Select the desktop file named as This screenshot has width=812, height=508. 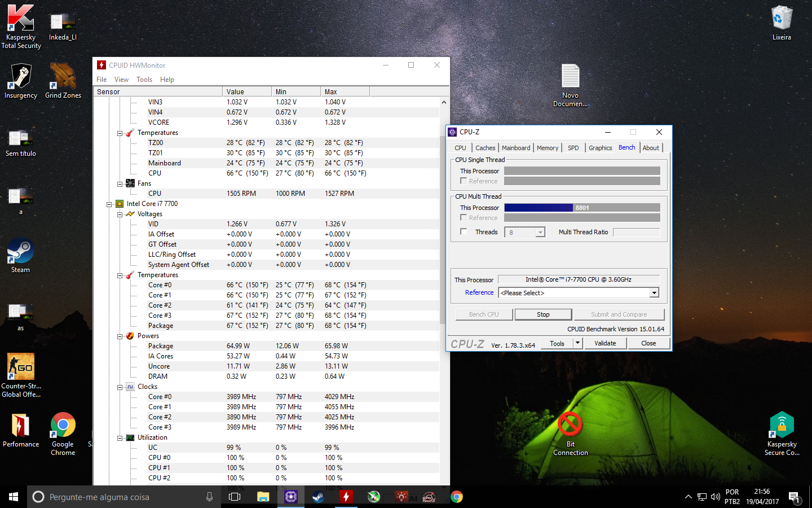pos(21,316)
